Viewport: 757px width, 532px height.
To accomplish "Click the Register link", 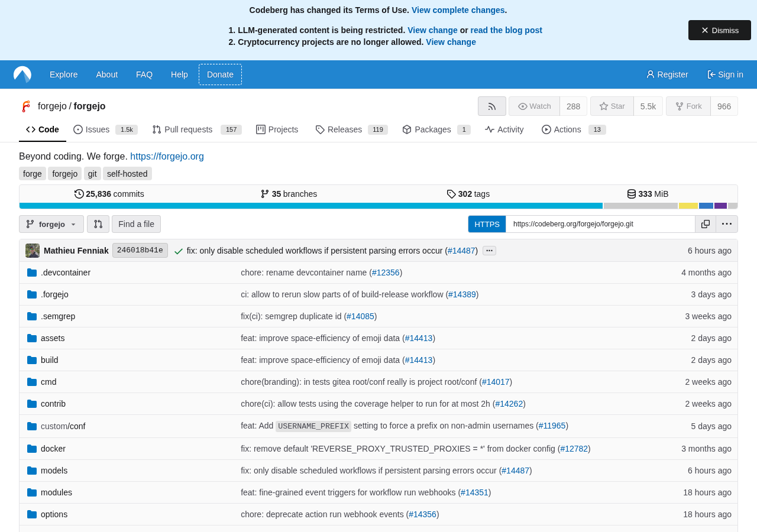I will click(x=667, y=74).
